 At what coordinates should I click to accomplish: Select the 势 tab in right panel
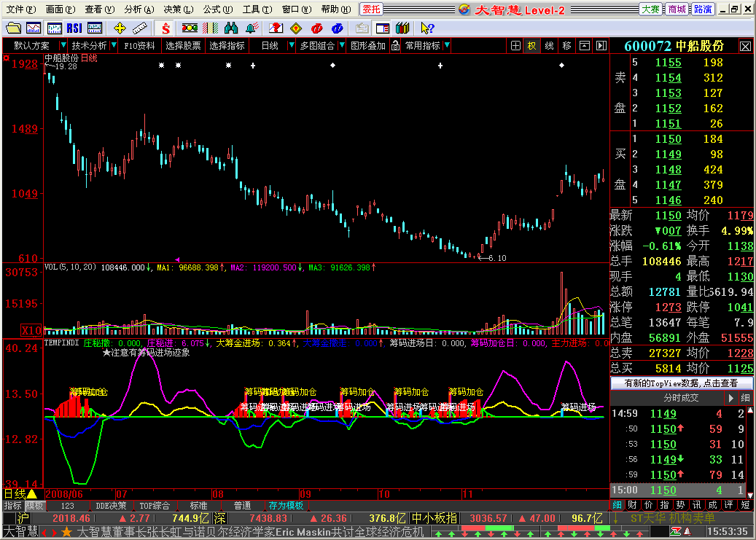tap(680, 505)
